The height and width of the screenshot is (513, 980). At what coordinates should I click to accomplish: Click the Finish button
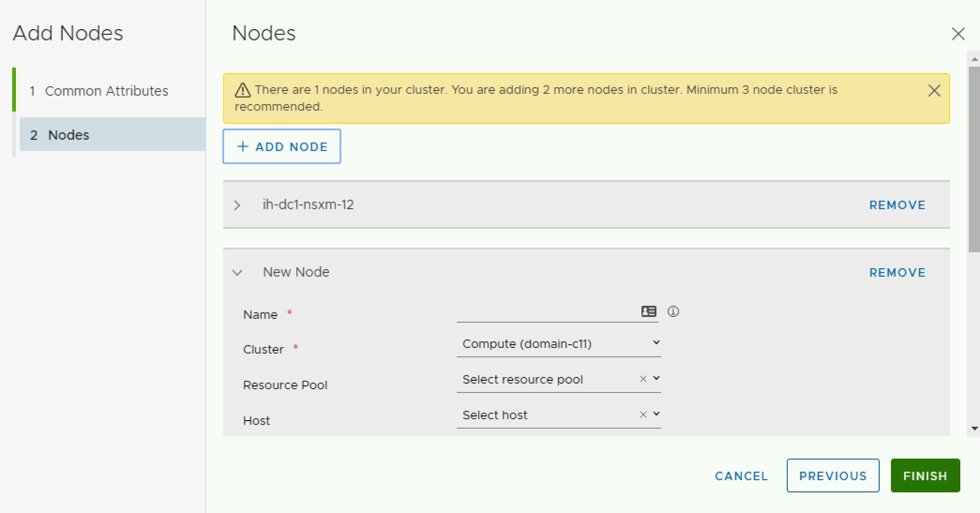coord(925,475)
